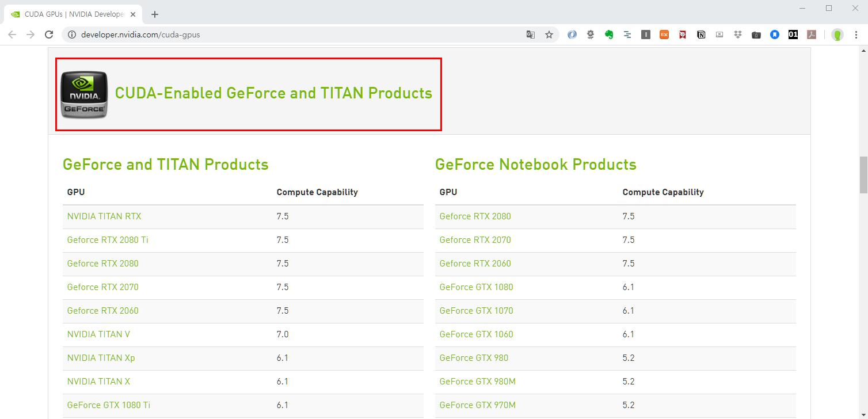Open the Adobe Acrobat PDF extension

pyautogui.click(x=812, y=35)
